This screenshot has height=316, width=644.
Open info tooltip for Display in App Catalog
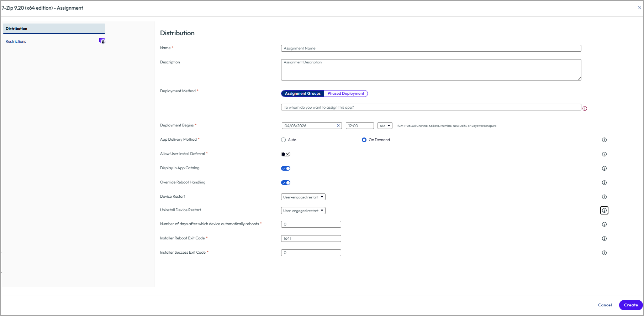[604, 169]
